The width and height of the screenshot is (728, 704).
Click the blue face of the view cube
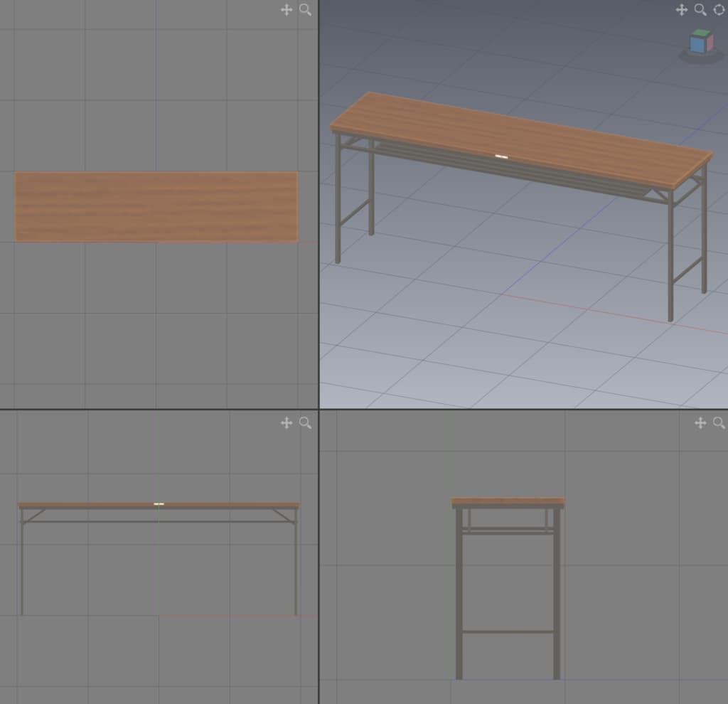(697, 46)
